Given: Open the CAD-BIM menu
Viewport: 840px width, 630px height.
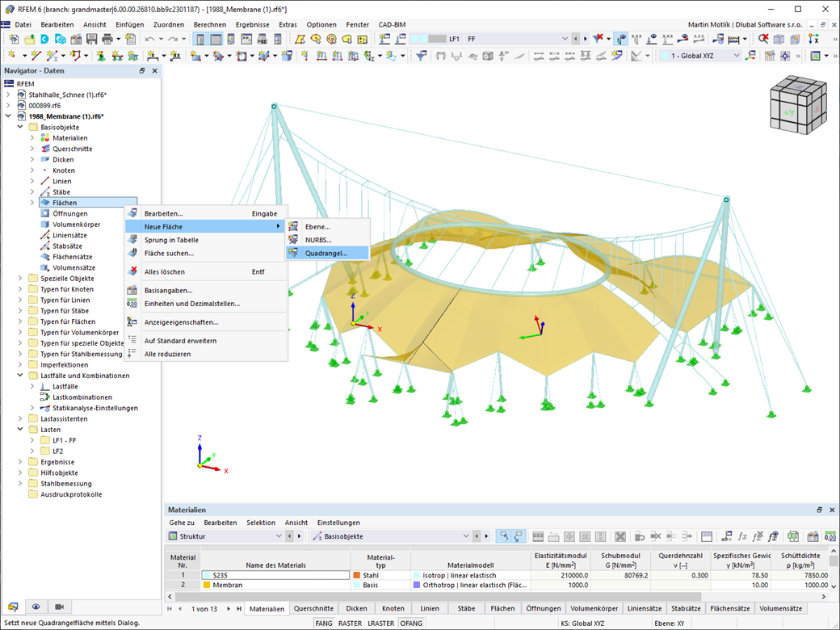Looking at the screenshot, I should pyautogui.click(x=393, y=25).
